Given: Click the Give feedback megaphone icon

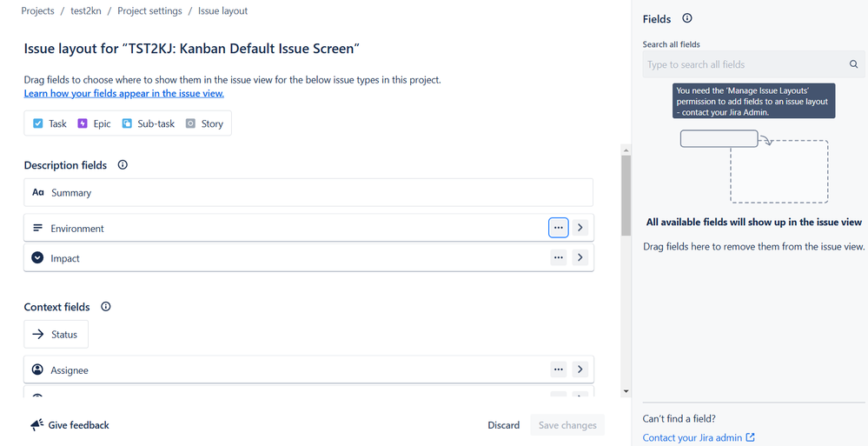Looking at the screenshot, I should click(x=36, y=425).
